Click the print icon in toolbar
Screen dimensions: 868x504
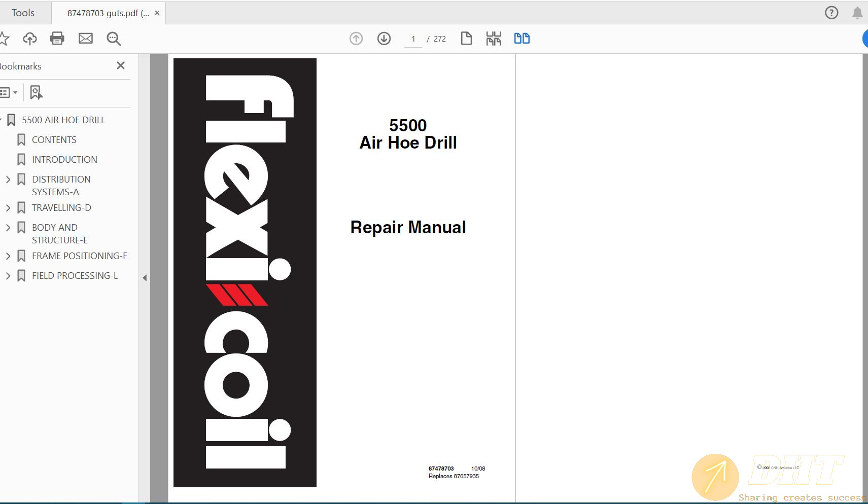57,39
